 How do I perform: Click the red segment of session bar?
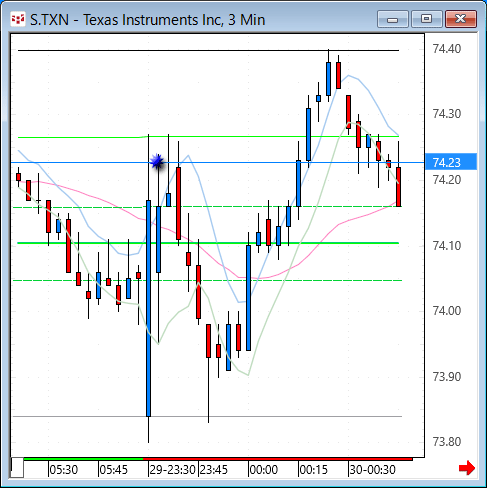(x=278, y=459)
